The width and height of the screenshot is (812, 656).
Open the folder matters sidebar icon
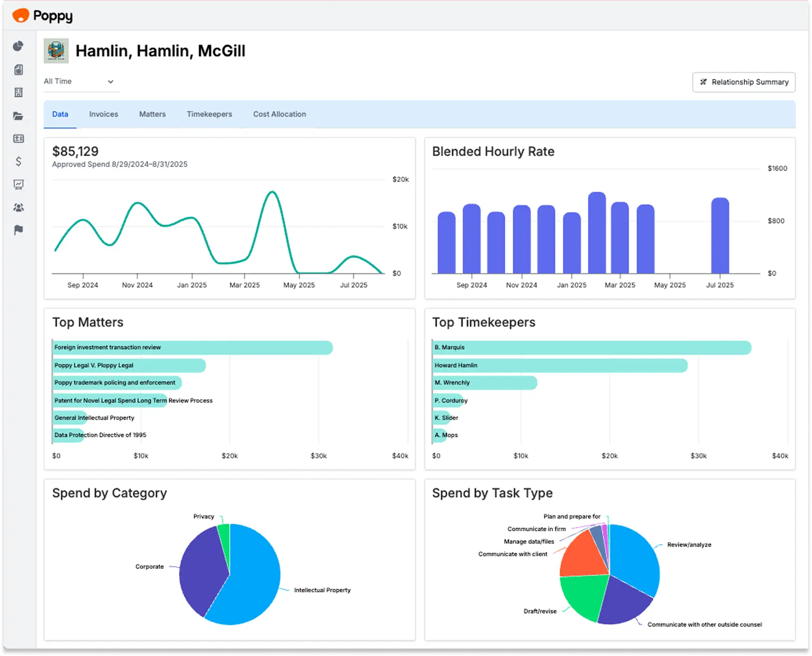point(19,116)
